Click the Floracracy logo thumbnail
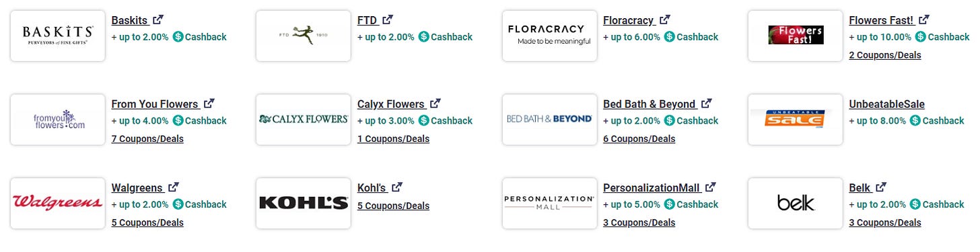980x252 pixels. (x=550, y=36)
